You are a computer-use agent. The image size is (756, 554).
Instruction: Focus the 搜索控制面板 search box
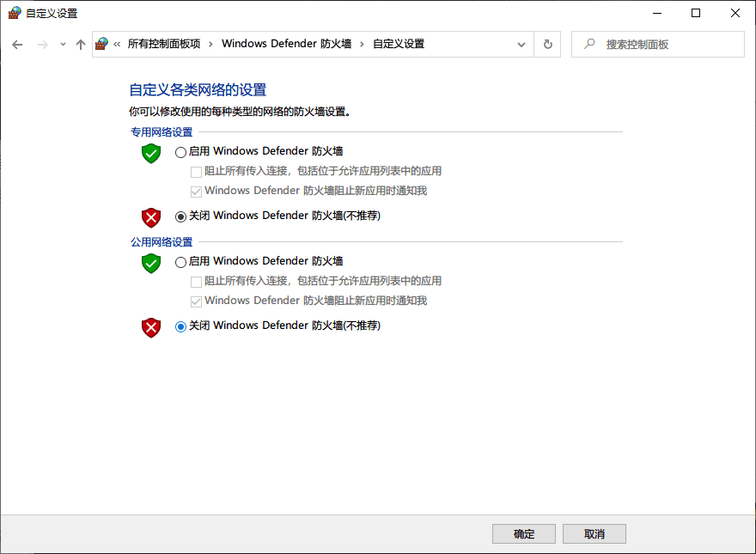(x=658, y=45)
